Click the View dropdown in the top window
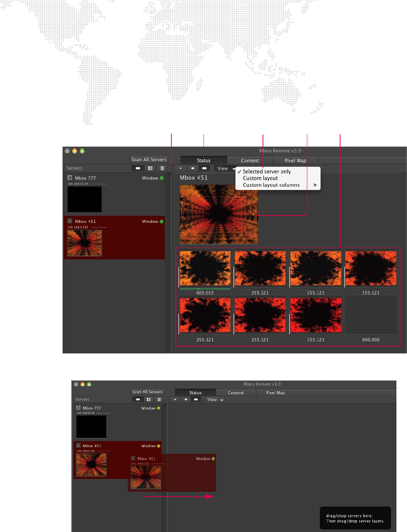407x532 pixels. click(x=225, y=169)
